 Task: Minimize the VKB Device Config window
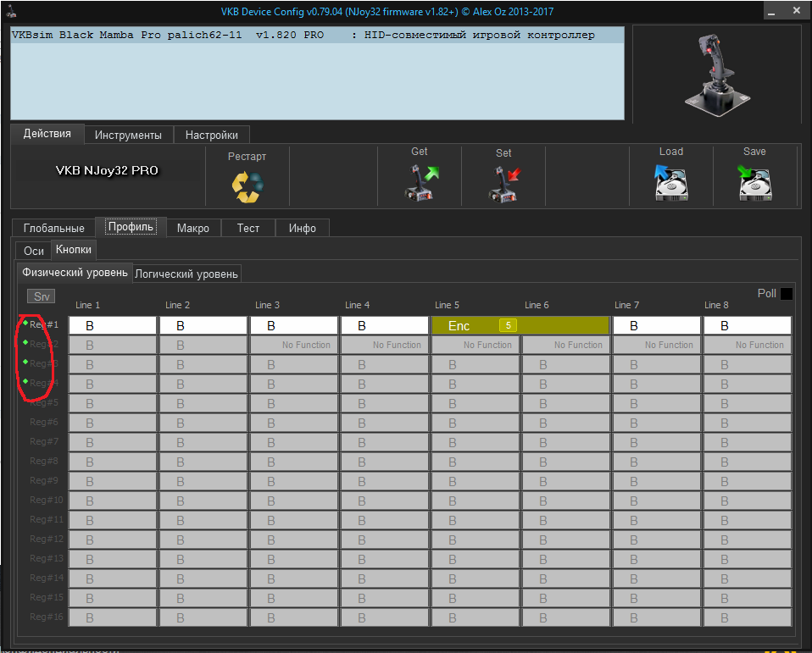(771, 11)
